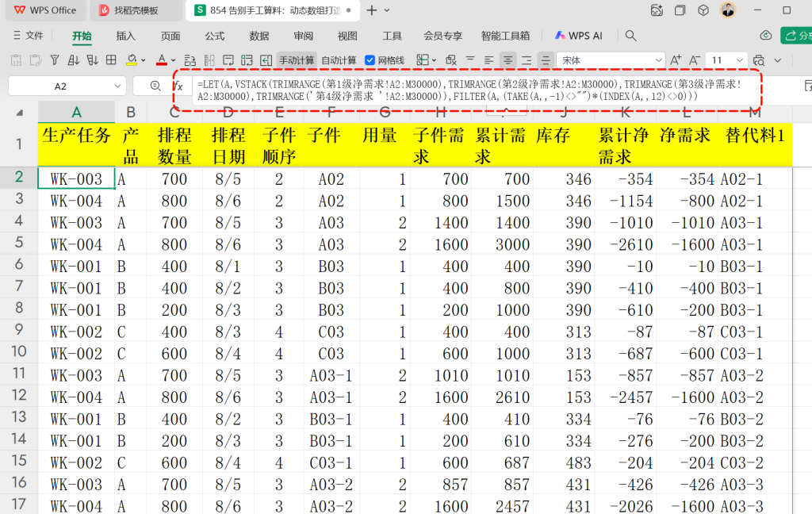This screenshot has width=812, height=514.
Task: Click the align left icon
Action: click(x=488, y=60)
